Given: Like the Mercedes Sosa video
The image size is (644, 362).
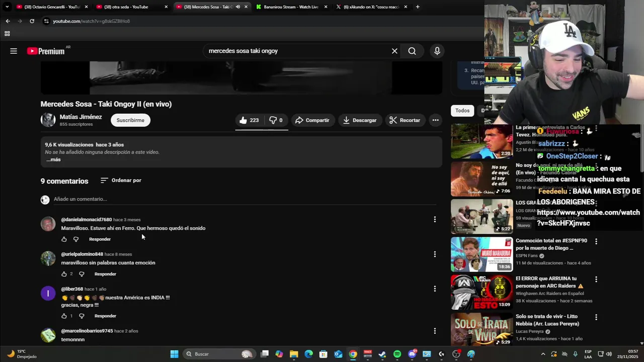Looking at the screenshot, I should click(249, 120).
